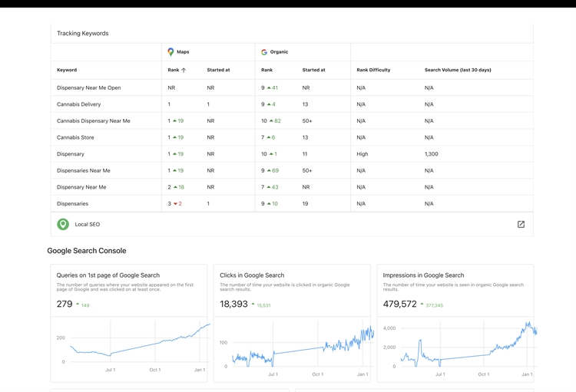Select the Cannabis Store keyword row

pyautogui.click(x=75, y=137)
